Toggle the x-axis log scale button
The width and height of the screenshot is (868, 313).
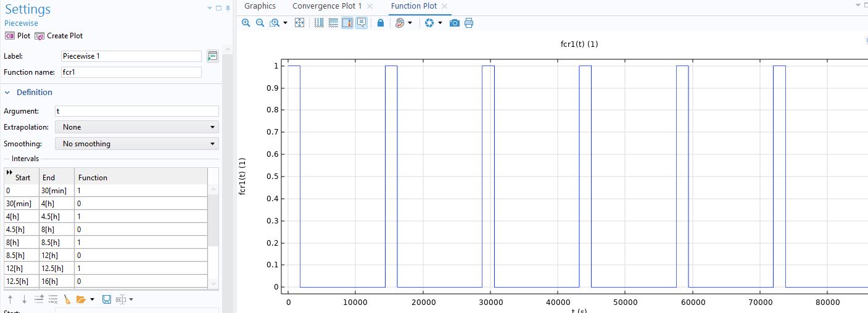click(319, 23)
